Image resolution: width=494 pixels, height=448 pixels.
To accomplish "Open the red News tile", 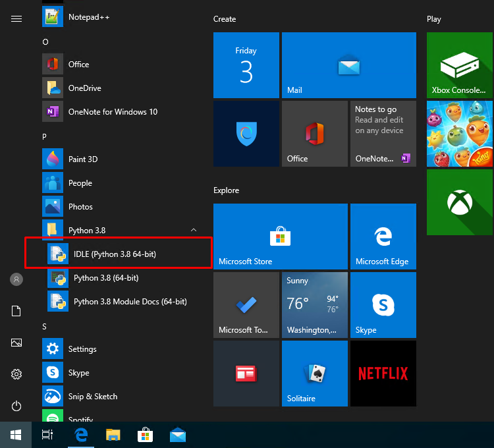I will coord(246,374).
